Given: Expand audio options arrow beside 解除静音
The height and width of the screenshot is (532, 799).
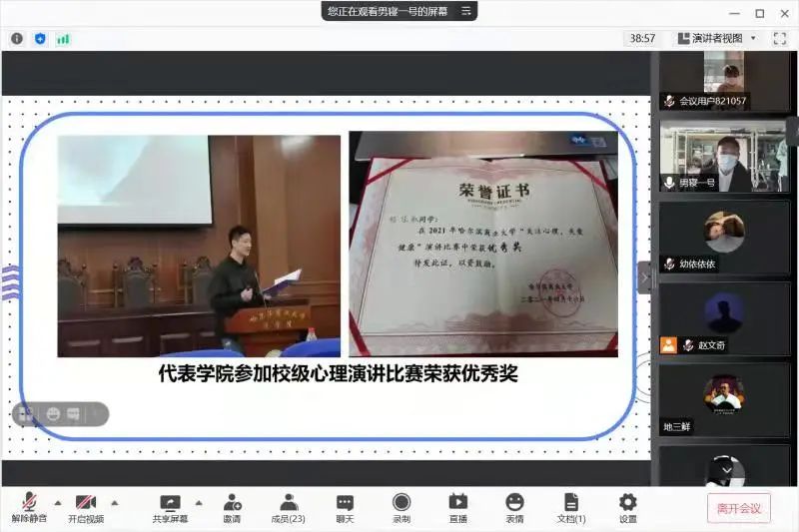Looking at the screenshot, I should 57,502.
